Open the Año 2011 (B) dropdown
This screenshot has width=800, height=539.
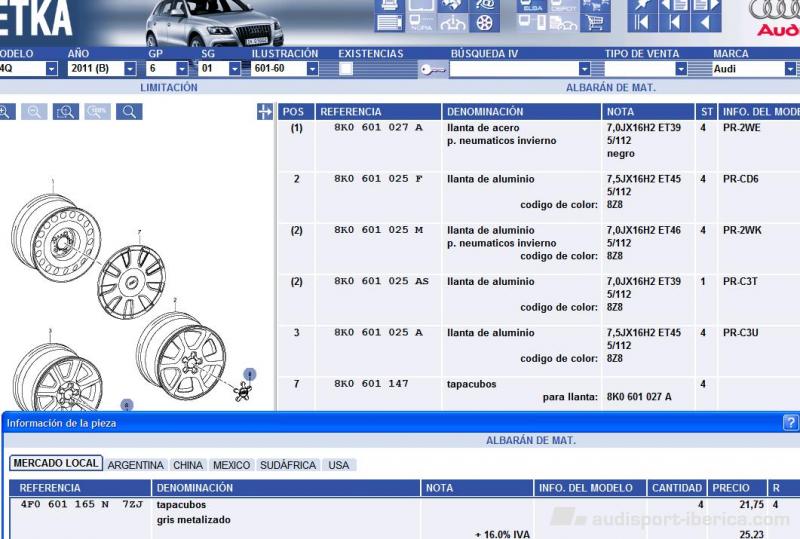130,68
